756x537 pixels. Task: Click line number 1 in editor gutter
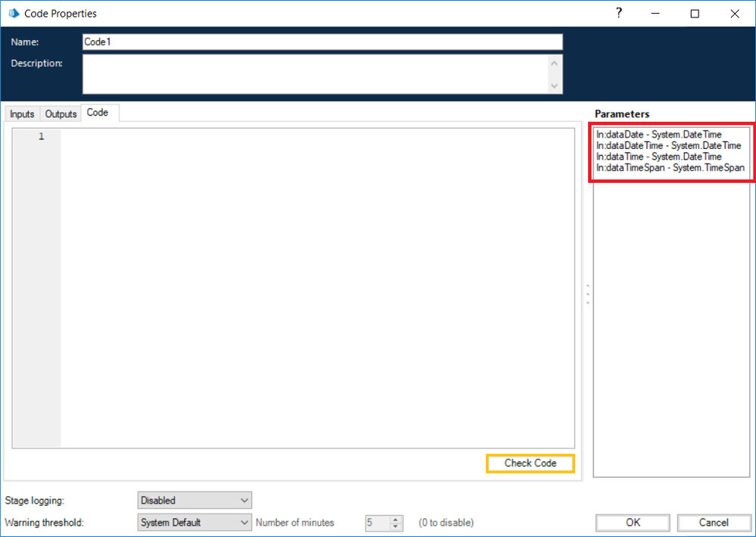[x=42, y=136]
